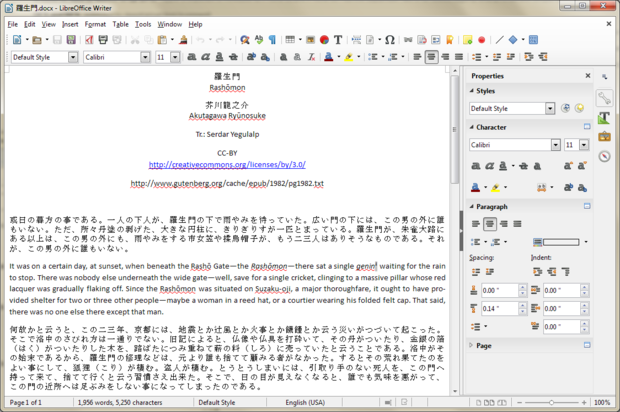
Task: Open the Font Color dropdown arrow in toolbar
Action: [x=339, y=57]
